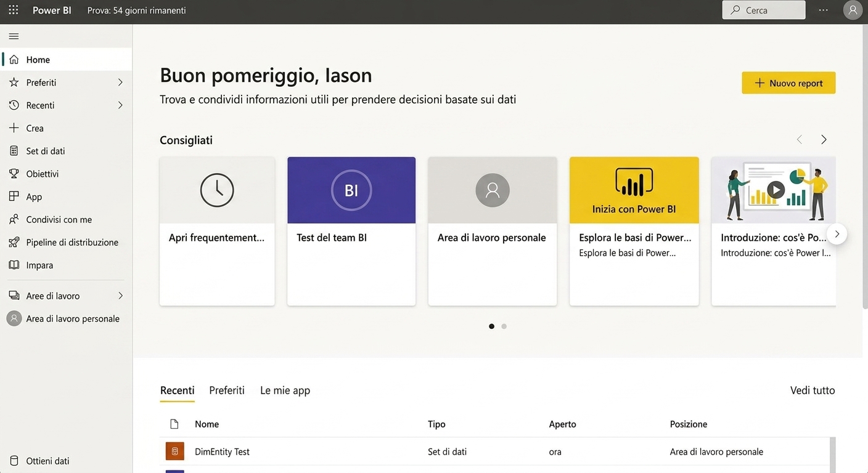Image resolution: width=868 pixels, height=473 pixels.
Task: Open Home in the navigation pane
Action: 66,60
